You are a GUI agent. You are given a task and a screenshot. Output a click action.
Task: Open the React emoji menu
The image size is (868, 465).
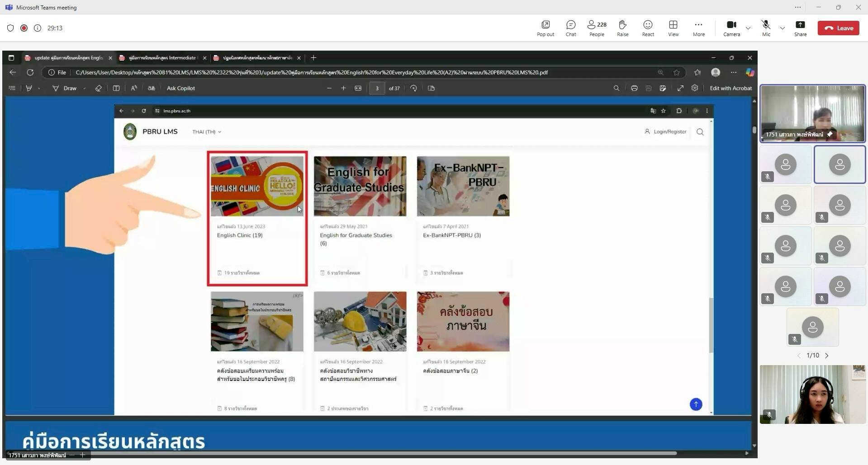tap(648, 28)
